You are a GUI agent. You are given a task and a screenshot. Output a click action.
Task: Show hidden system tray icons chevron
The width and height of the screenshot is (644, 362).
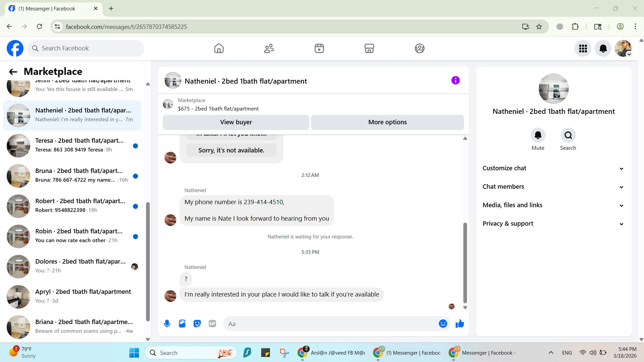point(551,353)
